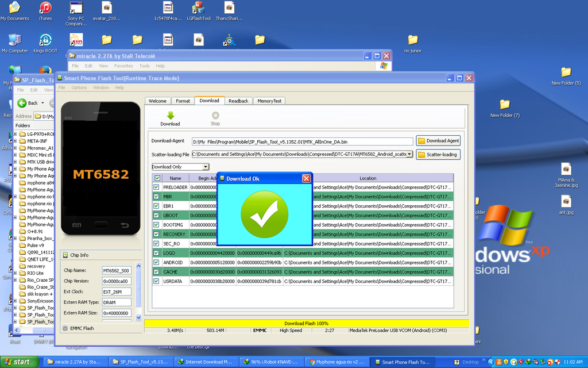Expand the Scatter-loading File dropdown
Screen dimensions: 588x368
coord(409,154)
